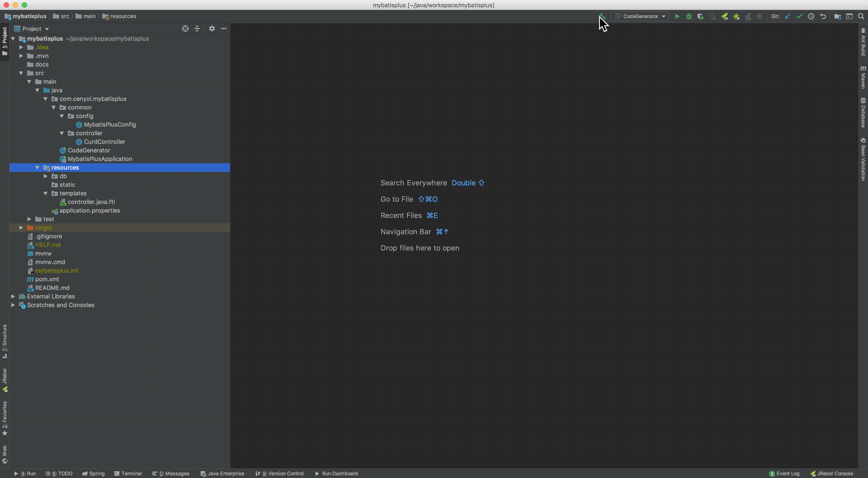
Task: Run with coverage using the shield icon
Action: 701,16
